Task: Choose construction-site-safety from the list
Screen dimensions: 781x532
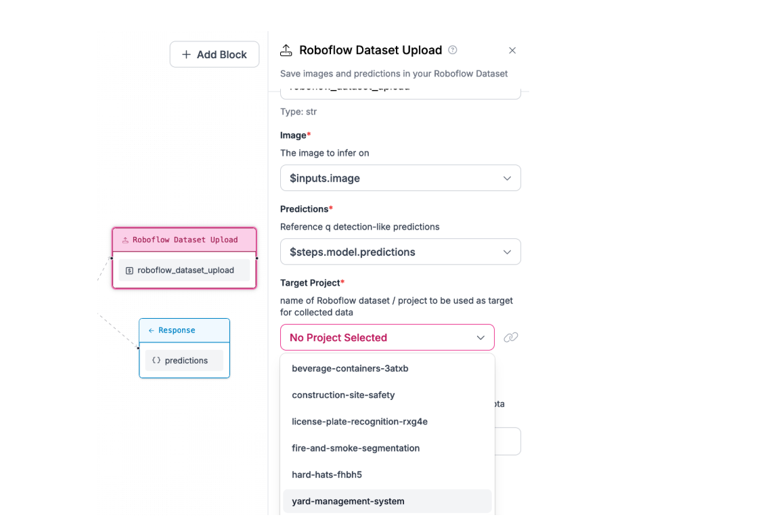Action: tap(343, 395)
